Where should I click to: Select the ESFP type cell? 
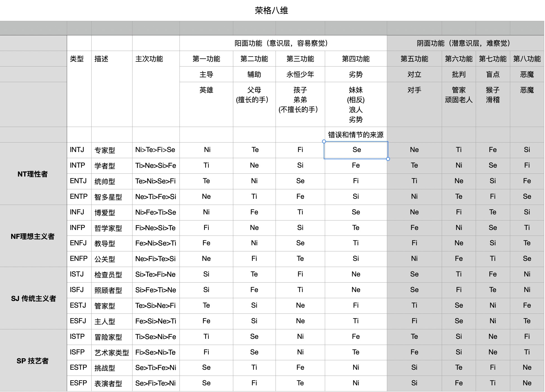79,383
